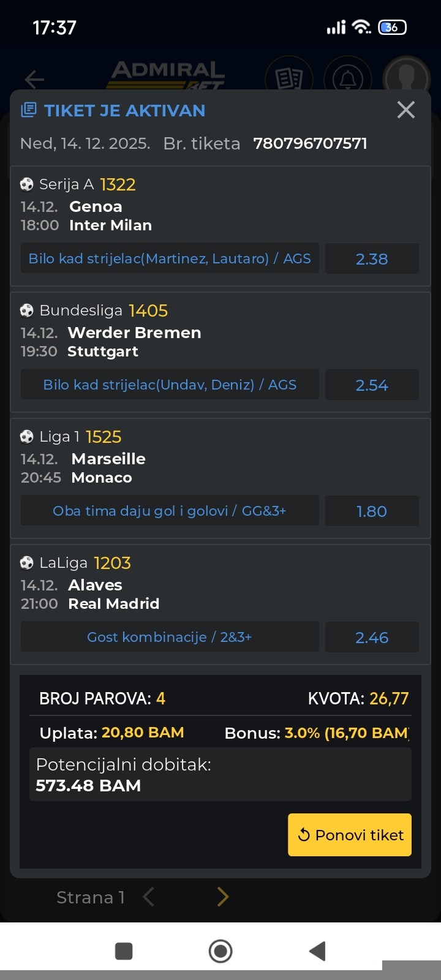
Task: Tap the ticket icon beside TIKET JE AKTIVAN
Action: tap(28, 110)
